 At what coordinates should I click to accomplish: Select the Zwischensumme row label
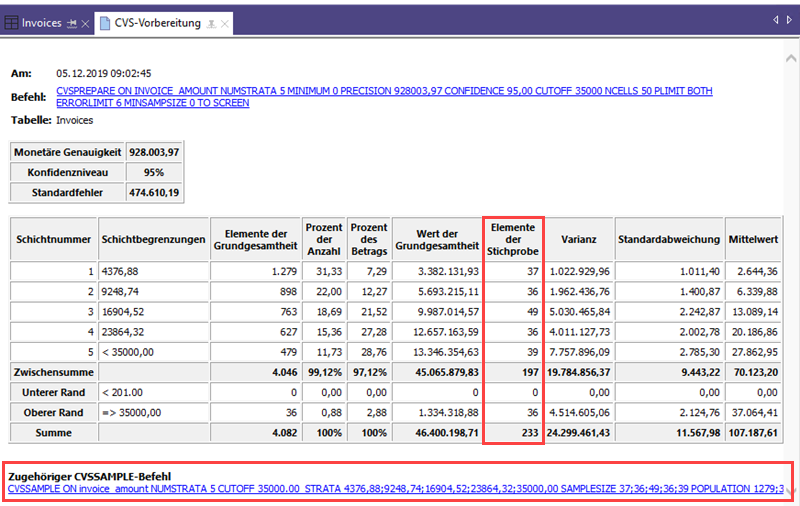pyautogui.click(x=53, y=371)
